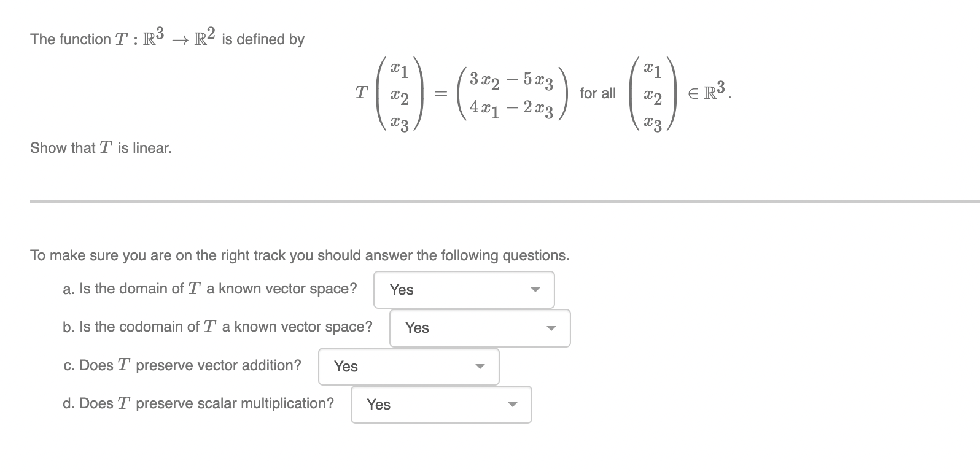Select the Yes answer for question d
980x474 pixels.
379,405
